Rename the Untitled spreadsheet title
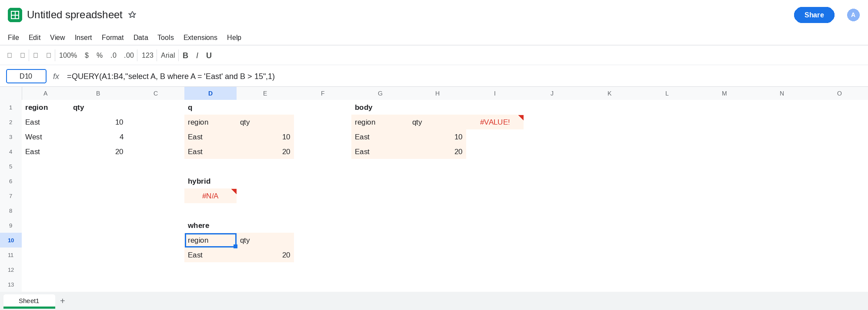The image size is (868, 310). click(x=75, y=15)
